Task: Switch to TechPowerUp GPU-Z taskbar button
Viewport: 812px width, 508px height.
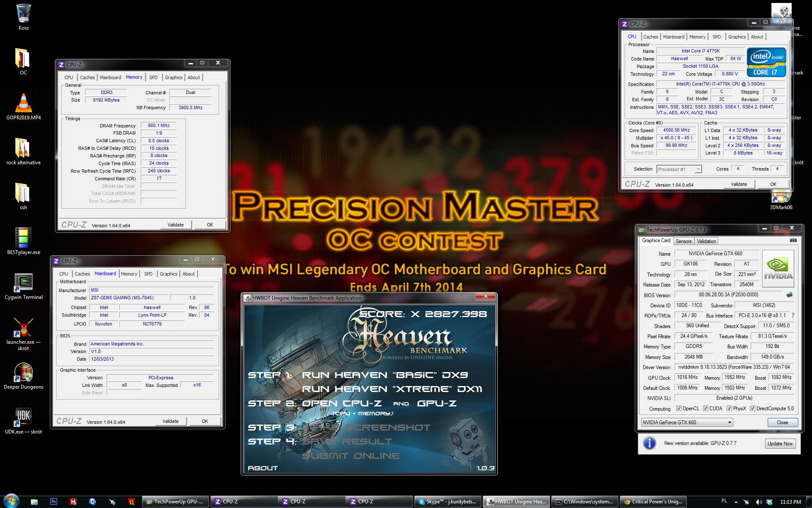Action: 175,502
